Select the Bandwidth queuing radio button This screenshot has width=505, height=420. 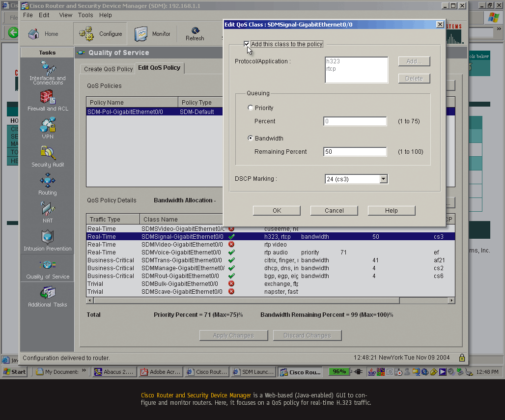tap(251, 139)
